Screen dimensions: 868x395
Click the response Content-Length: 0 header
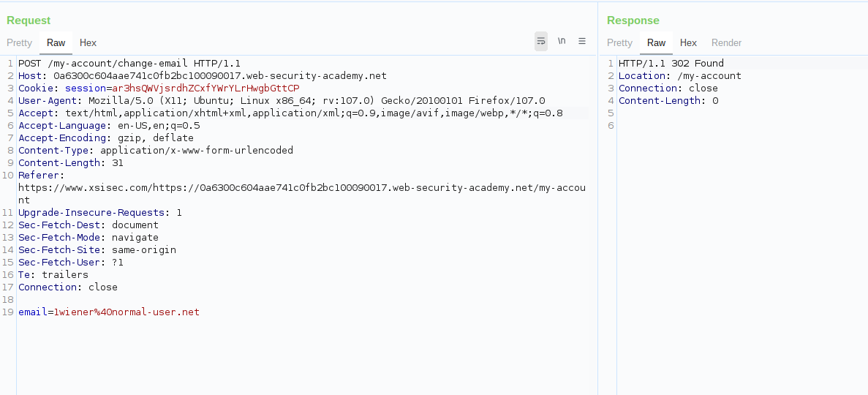tap(668, 101)
